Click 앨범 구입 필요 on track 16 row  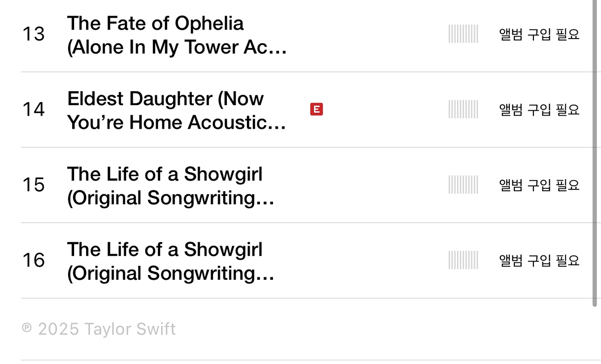click(539, 260)
